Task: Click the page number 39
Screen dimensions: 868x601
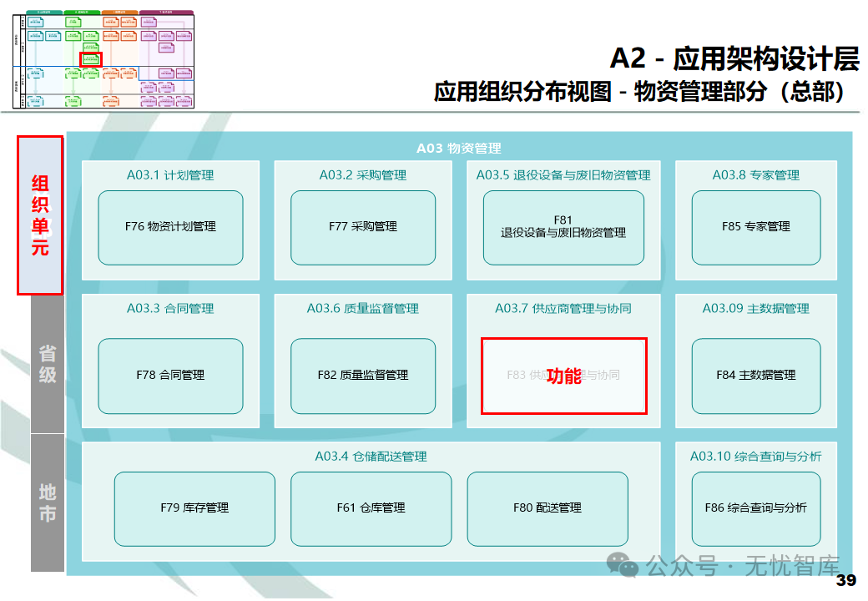Action: tap(845, 580)
